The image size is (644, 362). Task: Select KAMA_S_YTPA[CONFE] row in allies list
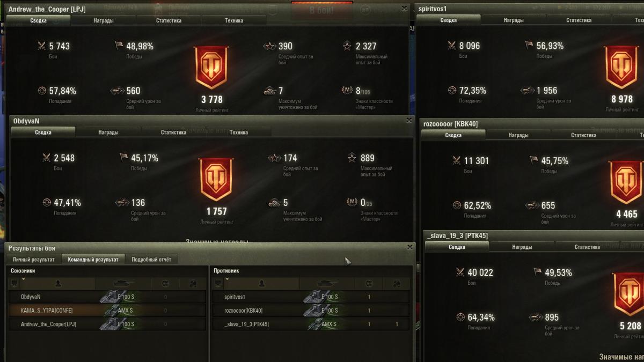(107, 311)
